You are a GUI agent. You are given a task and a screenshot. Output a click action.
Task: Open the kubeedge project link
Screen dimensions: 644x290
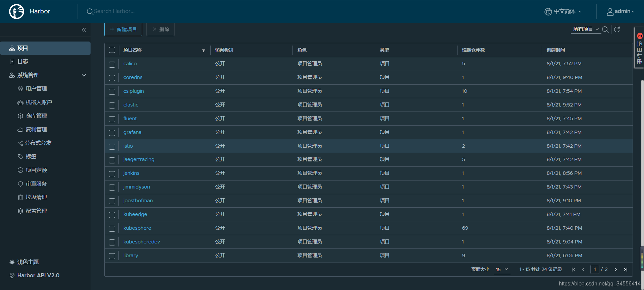coord(135,214)
